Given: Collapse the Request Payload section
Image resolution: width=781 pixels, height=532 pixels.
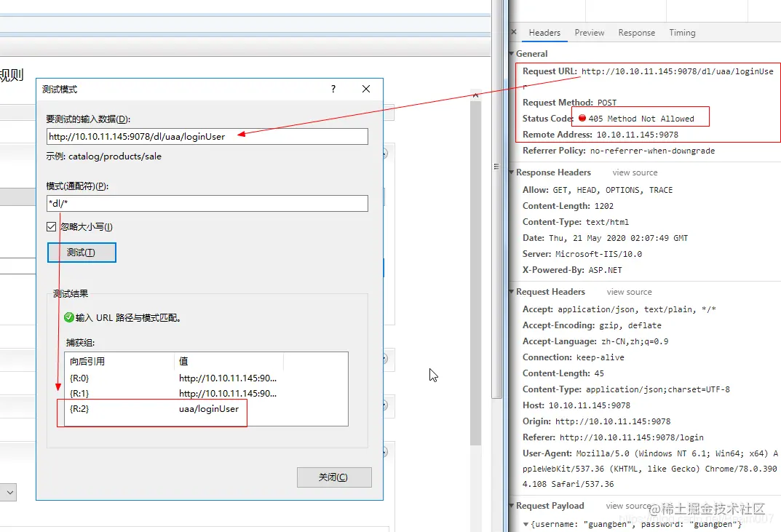Looking at the screenshot, I should [512, 506].
